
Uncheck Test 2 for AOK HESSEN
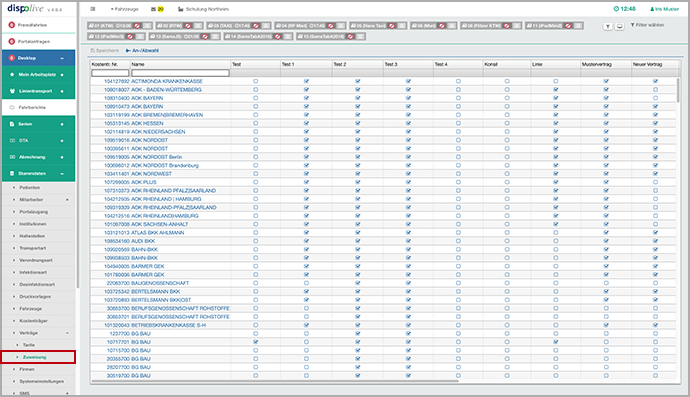coord(358,123)
